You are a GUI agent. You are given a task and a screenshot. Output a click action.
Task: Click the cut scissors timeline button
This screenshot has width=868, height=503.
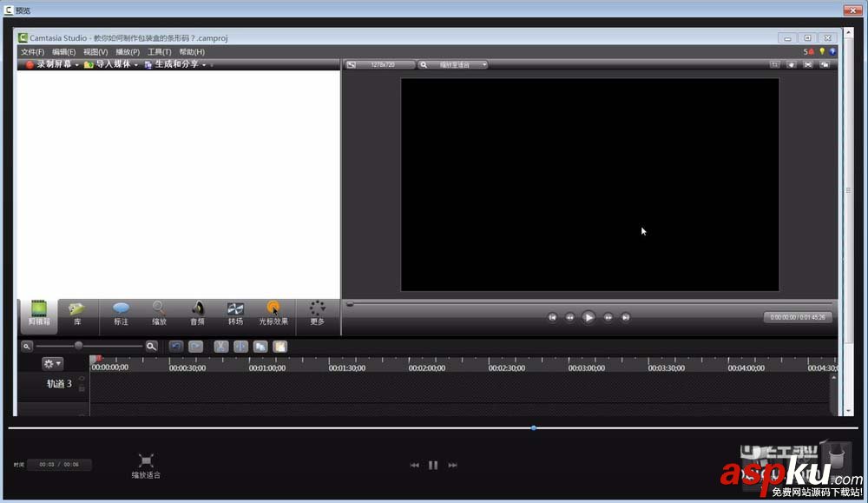point(220,347)
